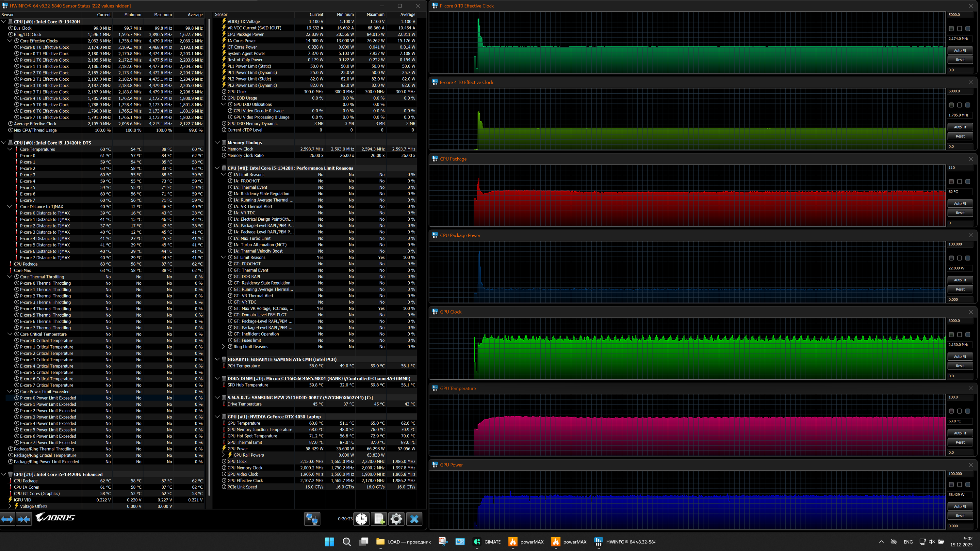Collapse the Memory Timings section
The width and height of the screenshot is (980, 551).
click(217, 143)
